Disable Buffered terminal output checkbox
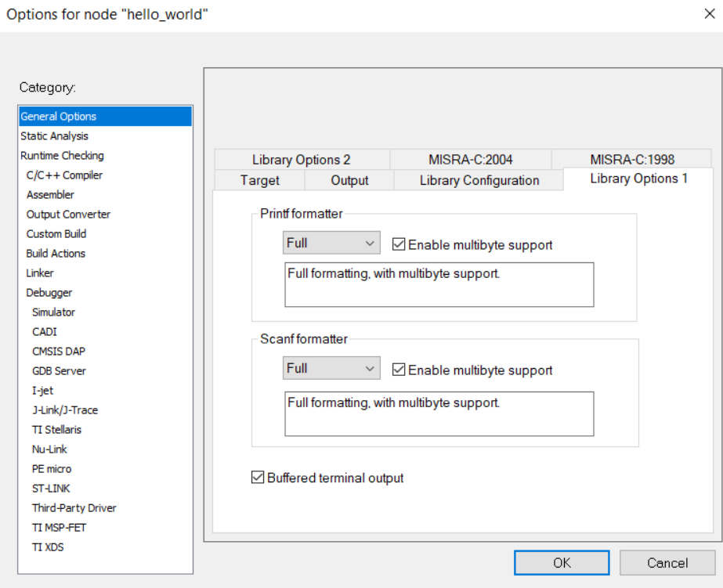 (x=258, y=477)
